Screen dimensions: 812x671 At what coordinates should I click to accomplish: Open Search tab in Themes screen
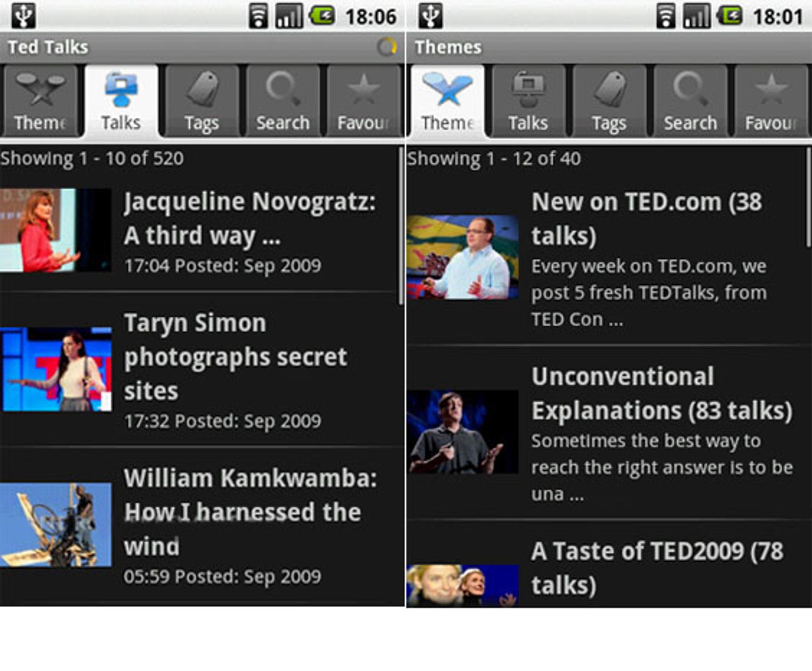tap(690, 101)
